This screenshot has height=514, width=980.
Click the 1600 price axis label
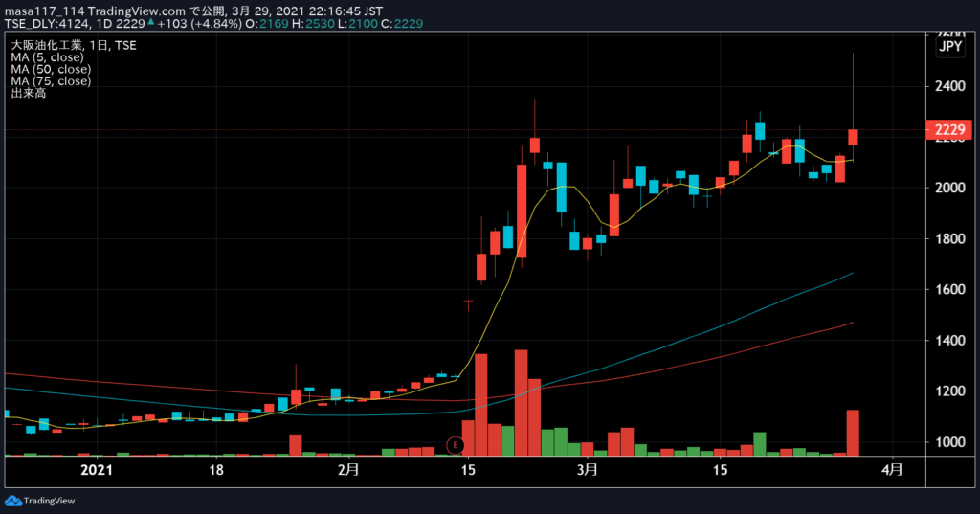pos(950,289)
